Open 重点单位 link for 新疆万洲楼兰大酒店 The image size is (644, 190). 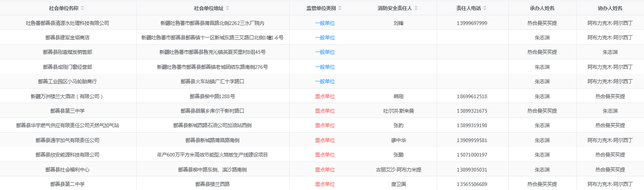[324, 96]
